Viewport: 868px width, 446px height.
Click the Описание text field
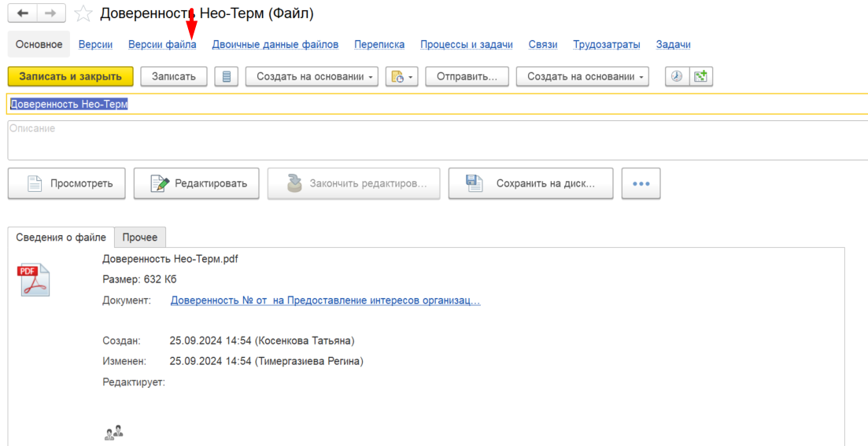tap(438, 140)
